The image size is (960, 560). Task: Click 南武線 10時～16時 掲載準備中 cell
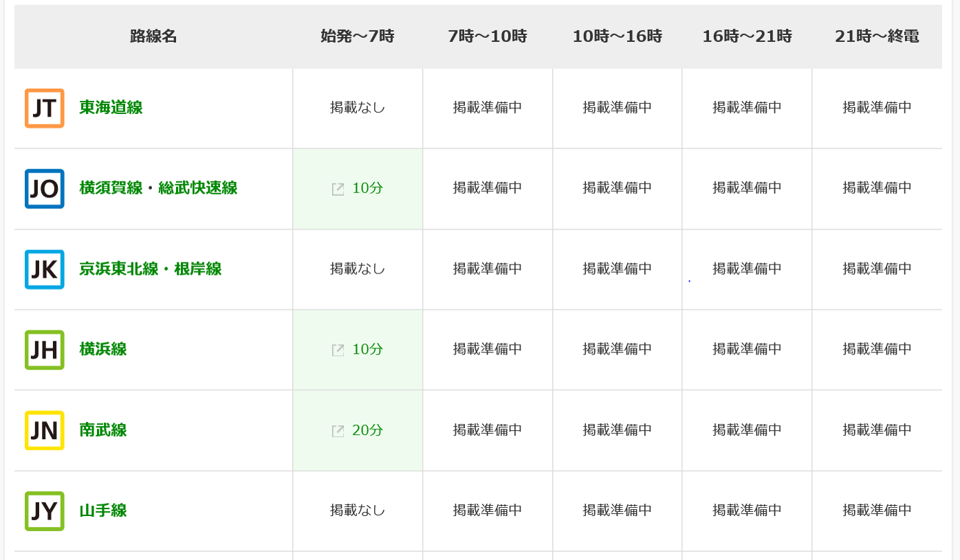tap(618, 430)
